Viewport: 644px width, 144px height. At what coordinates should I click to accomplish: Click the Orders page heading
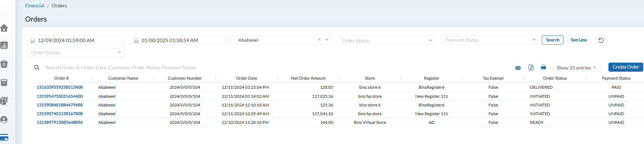click(36, 19)
